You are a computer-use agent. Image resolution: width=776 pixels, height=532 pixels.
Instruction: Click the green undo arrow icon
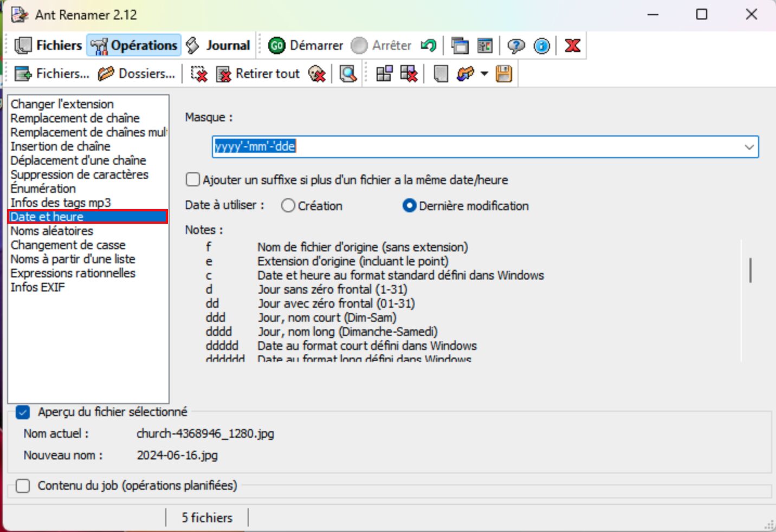coord(429,46)
